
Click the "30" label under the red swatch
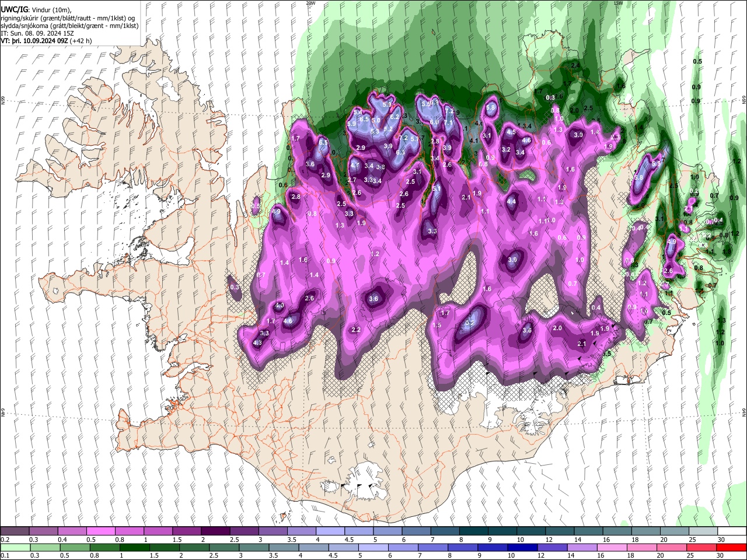[x=721, y=556]
